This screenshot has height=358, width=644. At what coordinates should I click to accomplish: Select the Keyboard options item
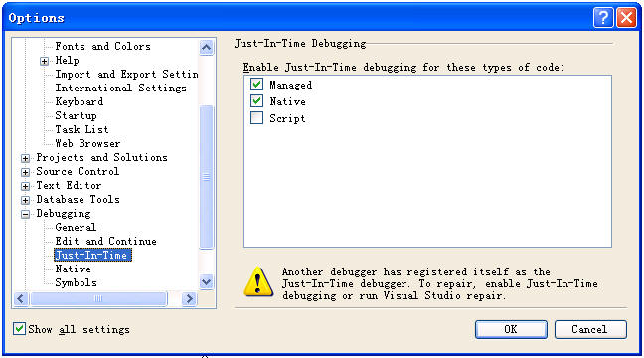coord(80,101)
